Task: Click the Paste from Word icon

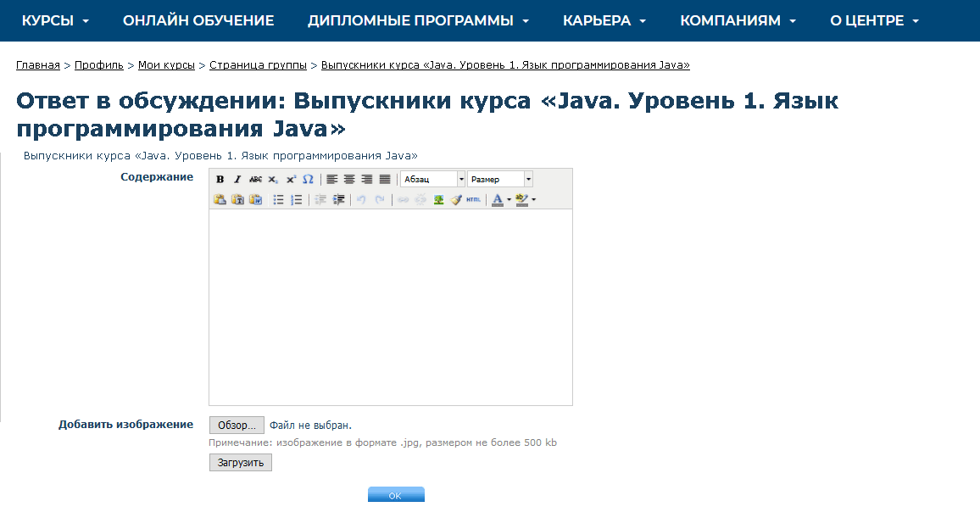Action: point(256,199)
